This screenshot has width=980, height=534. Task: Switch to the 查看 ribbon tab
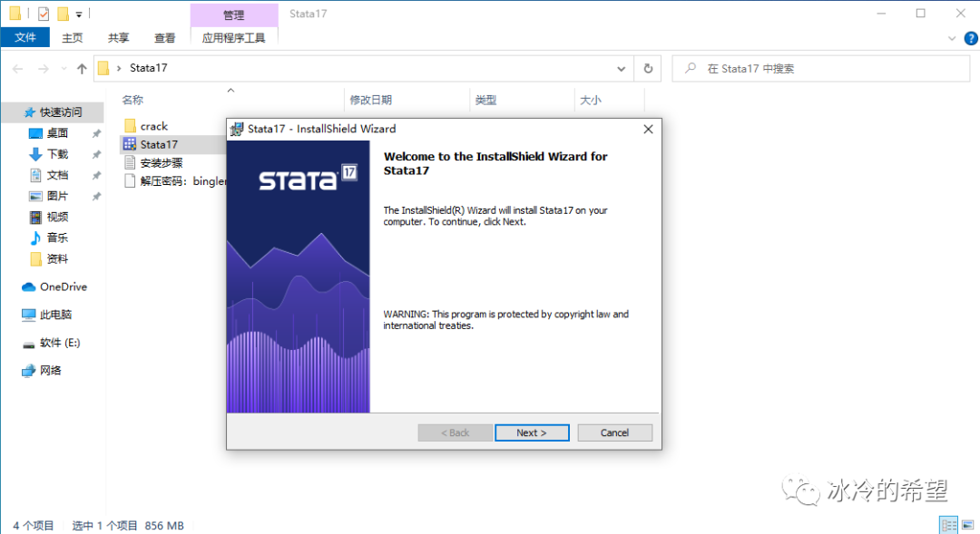coord(163,38)
